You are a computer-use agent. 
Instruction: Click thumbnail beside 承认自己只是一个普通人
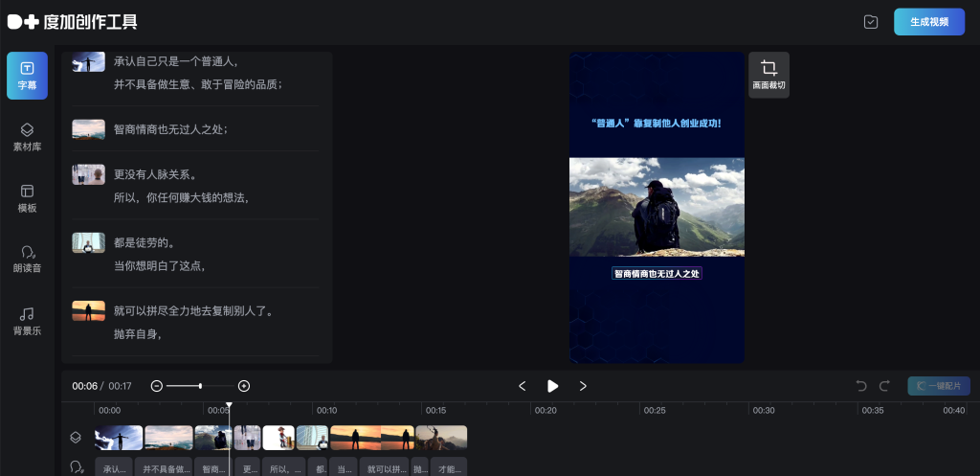point(88,61)
